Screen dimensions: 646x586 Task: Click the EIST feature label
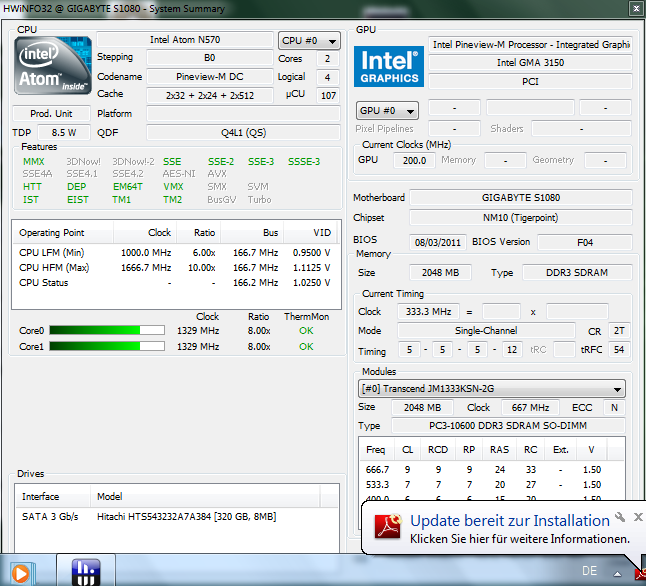point(78,199)
